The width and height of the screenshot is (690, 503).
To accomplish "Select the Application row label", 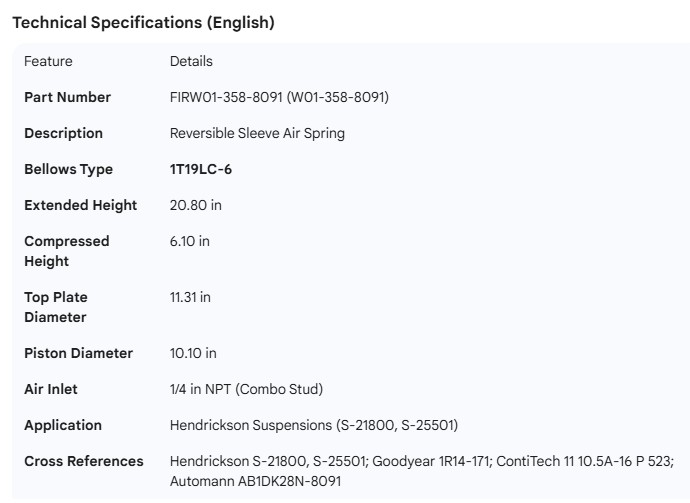I will pyautogui.click(x=63, y=425).
